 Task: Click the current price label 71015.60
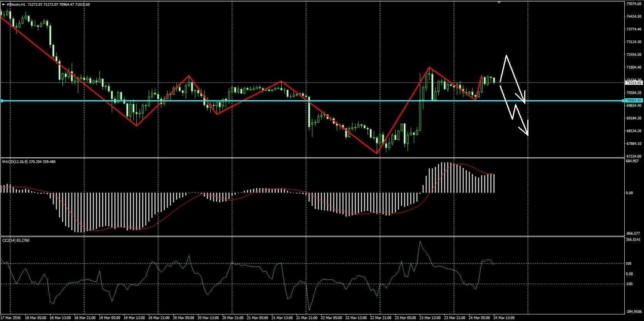pyautogui.click(x=634, y=82)
